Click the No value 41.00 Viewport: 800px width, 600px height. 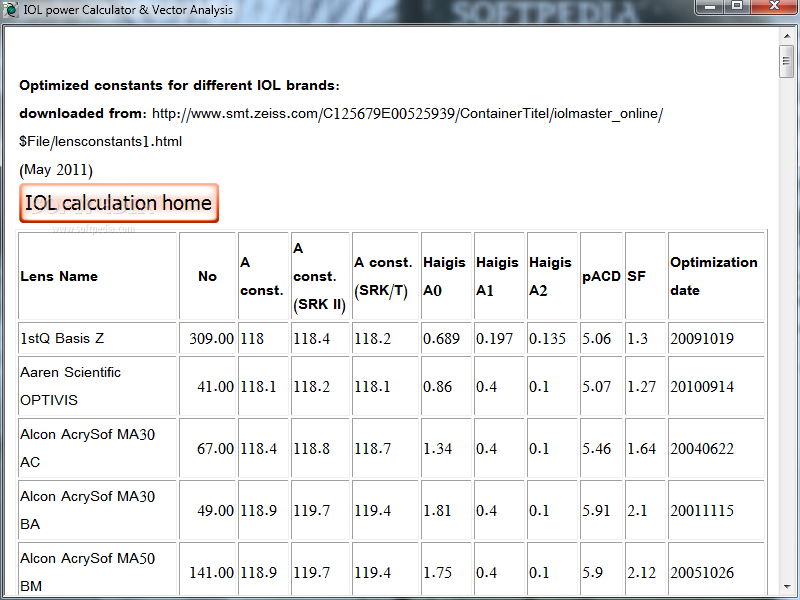[216, 386]
